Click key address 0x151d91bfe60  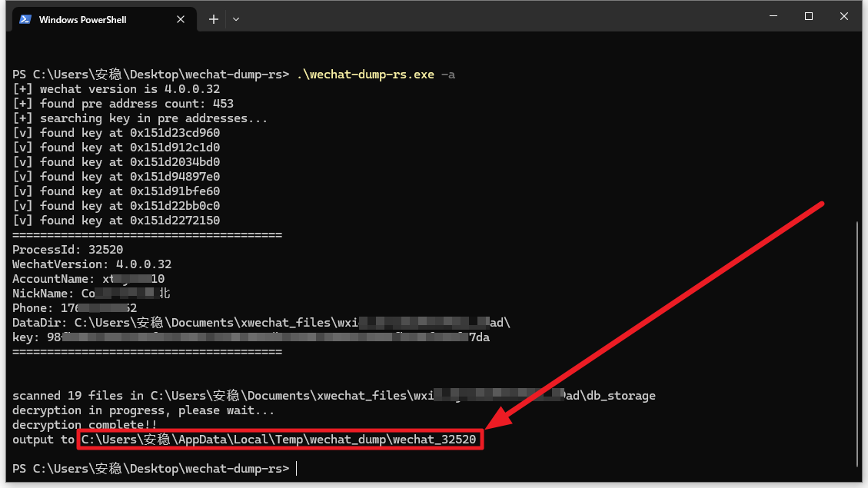(175, 191)
